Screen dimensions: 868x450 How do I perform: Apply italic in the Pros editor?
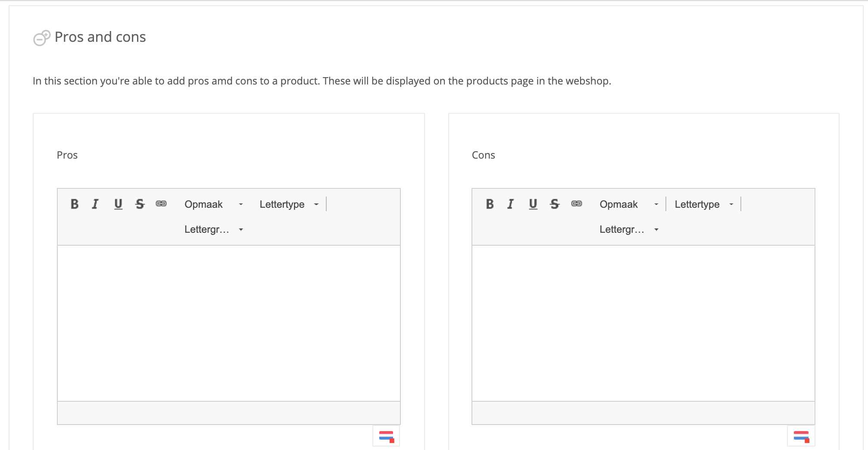(95, 204)
